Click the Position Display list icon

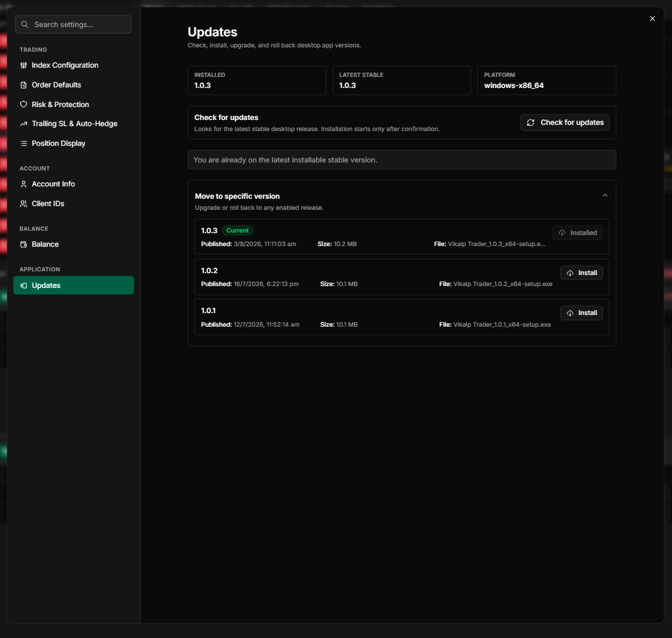pyautogui.click(x=23, y=143)
